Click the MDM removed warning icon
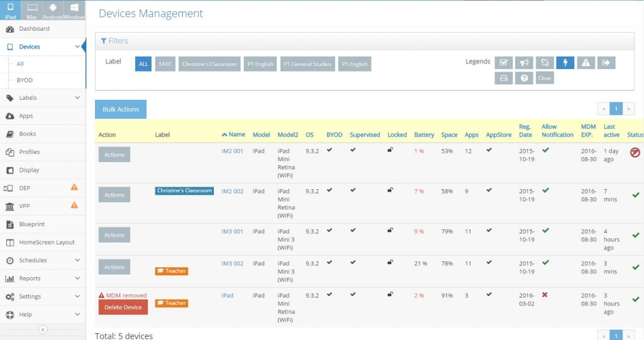Viewport: 644px width, 340px height. [101, 295]
